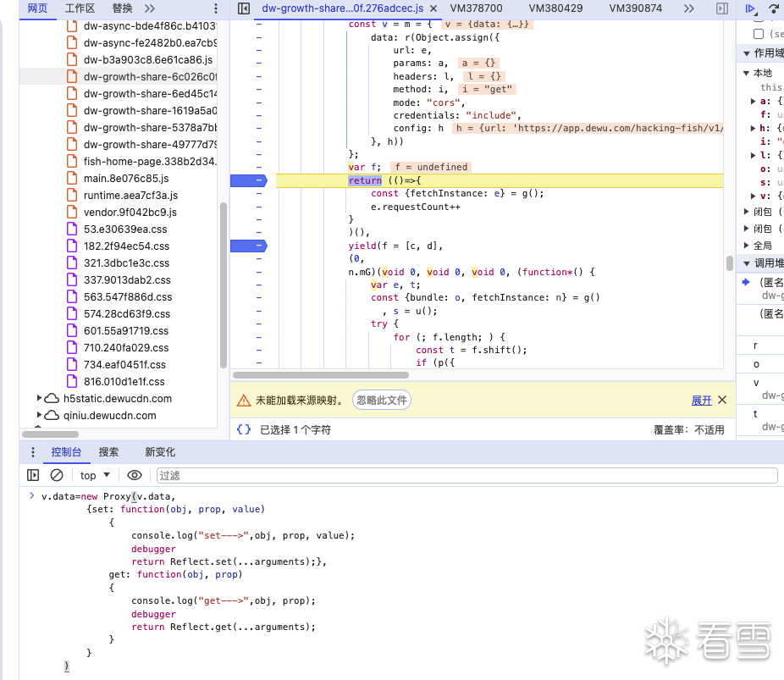Image resolution: width=784 pixels, height=680 pixels.
Task: Toggle breakpoint on the yield line
Action: 249,246
